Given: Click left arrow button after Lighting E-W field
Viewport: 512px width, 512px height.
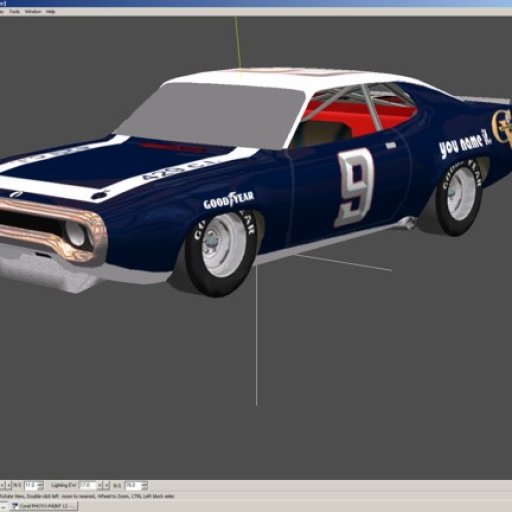Looking at the screenshot, I should (100, 485).
